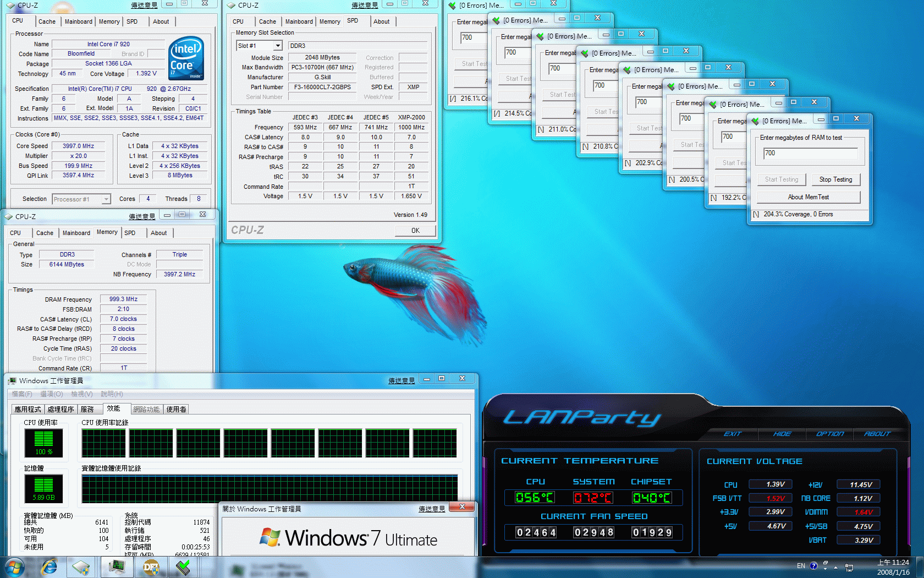
Task: Click the megabytes field in the frontmost MemTest
Action: [x=810, y=154]
